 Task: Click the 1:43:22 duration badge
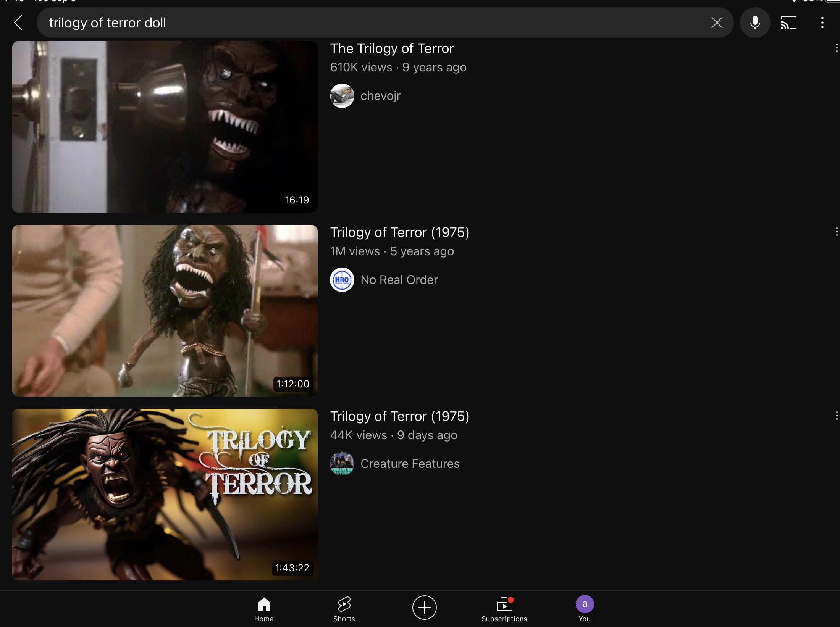[x=292, y=568]
